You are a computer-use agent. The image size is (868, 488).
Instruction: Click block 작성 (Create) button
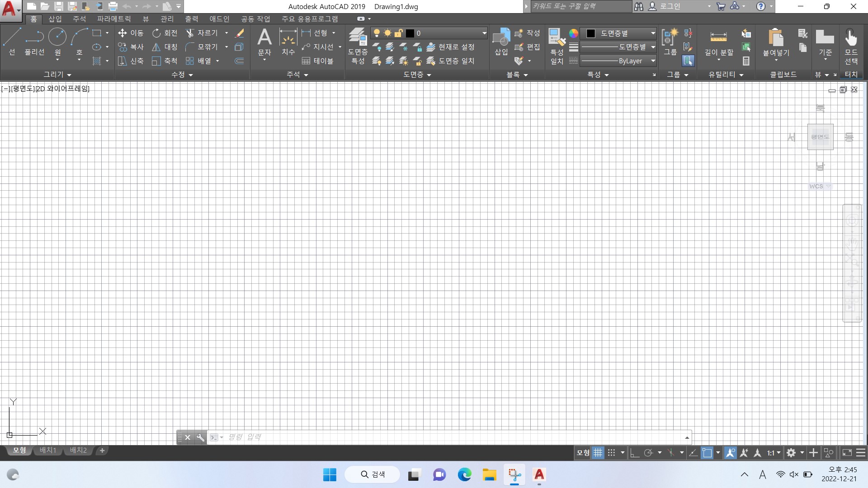point(528,33)
